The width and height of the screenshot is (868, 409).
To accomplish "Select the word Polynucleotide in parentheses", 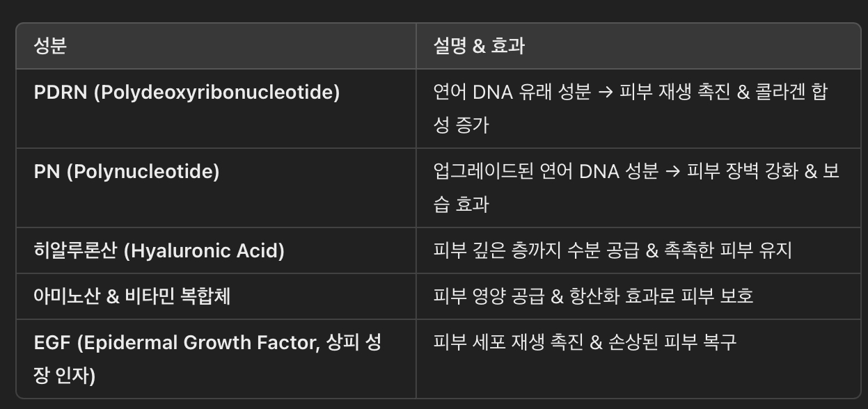I will click(143, 172).
